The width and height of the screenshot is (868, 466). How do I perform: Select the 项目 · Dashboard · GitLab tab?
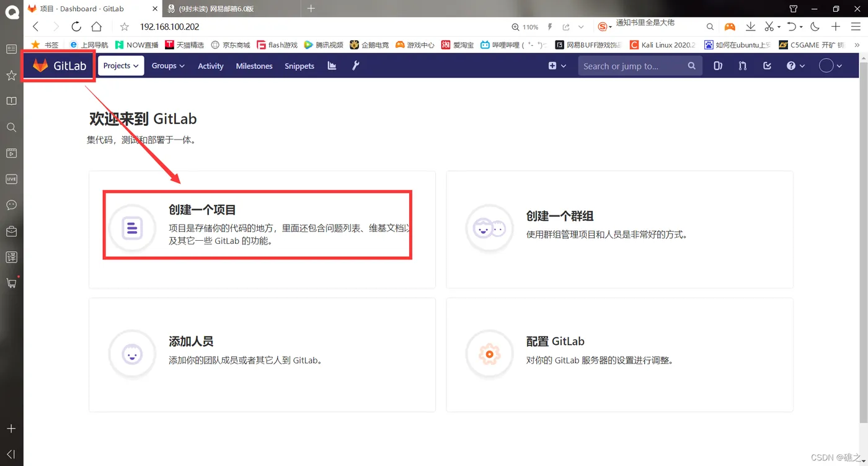click(x=93, y=9)
